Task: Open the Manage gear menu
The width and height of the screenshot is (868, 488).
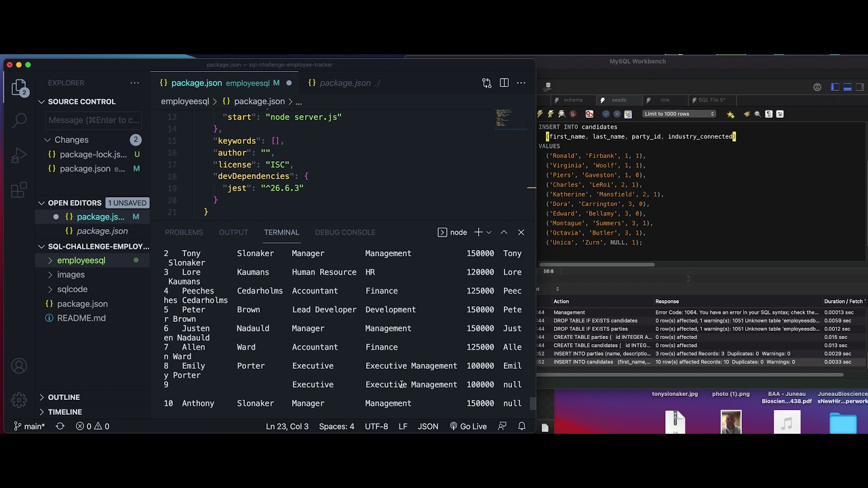Action: click(19, 400)
